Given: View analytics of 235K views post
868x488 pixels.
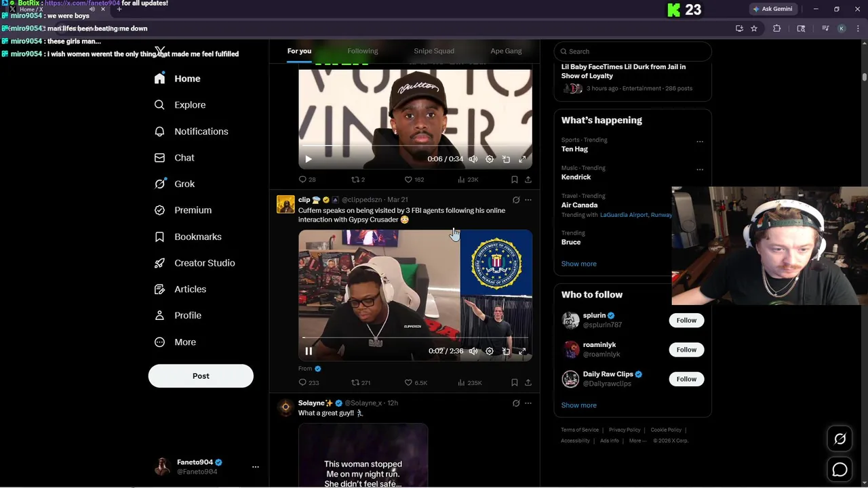Looking at the screenshot, I should (469, 382).
